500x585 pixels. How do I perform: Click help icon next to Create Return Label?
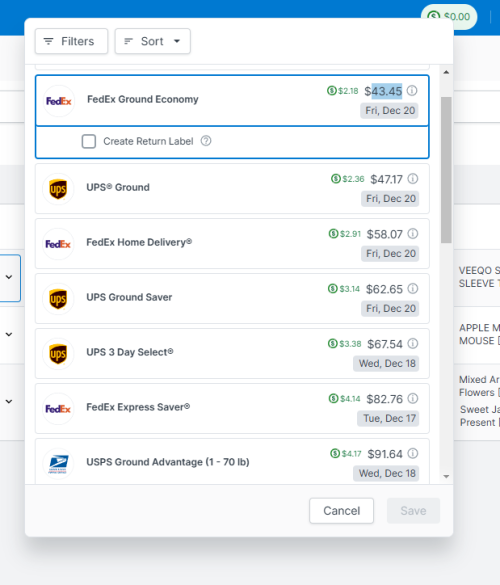pyautogui.click(x=206, y=141)
